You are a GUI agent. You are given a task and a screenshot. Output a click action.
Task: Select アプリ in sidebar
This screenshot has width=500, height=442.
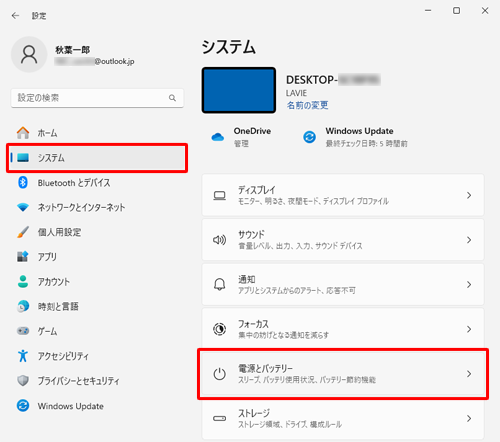click(x=97, y=257)
